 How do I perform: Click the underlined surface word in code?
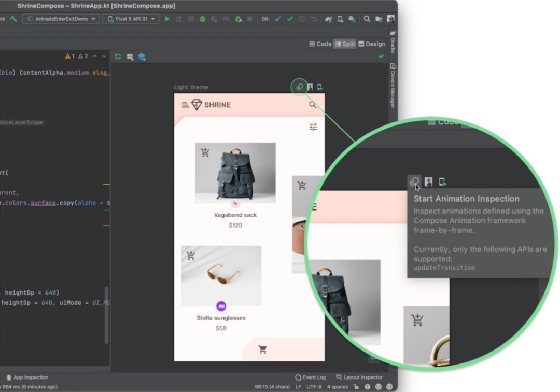coord(43,203)
